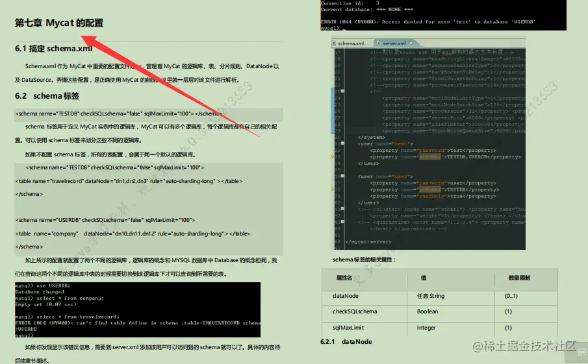The width and height of the screenshot is (588, 364).
Task: Close the server.xml tab with its X
Action: [411, 43]
